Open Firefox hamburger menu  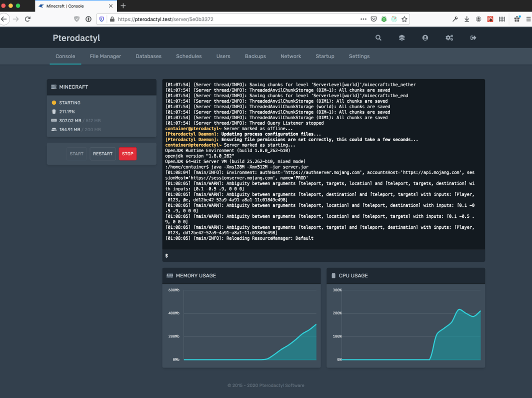[528, 19]
